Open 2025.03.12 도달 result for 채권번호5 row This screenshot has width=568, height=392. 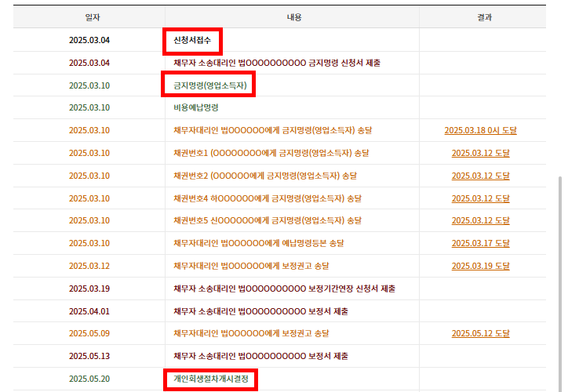coord(480,221)
